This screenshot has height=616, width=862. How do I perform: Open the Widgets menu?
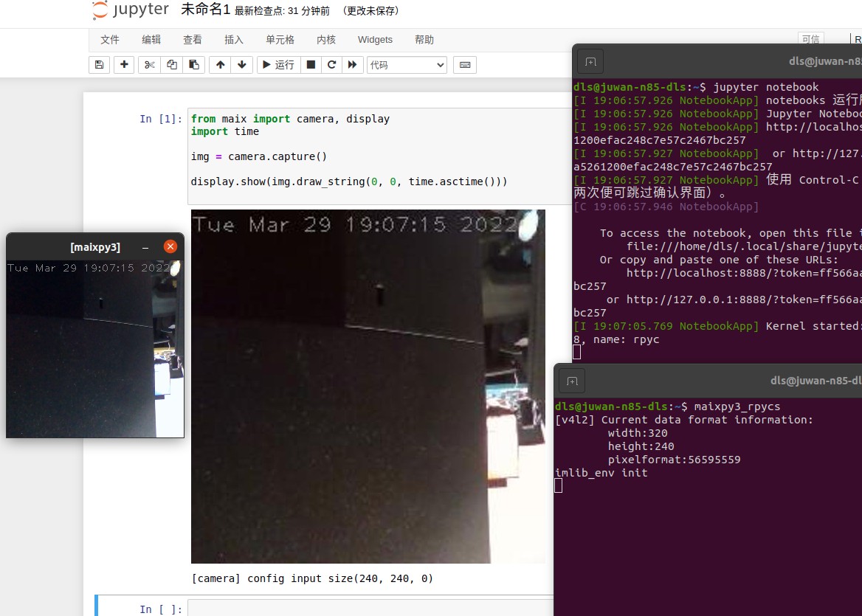pos(375,40)
